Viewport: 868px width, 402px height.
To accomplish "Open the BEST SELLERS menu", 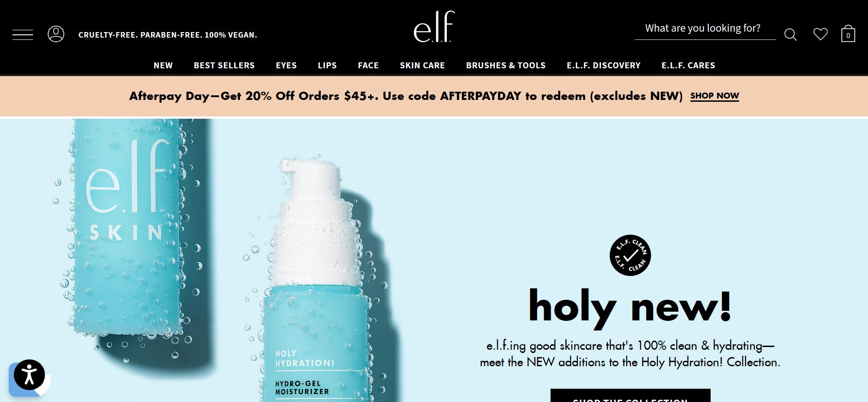I will (x=224, y=66).
